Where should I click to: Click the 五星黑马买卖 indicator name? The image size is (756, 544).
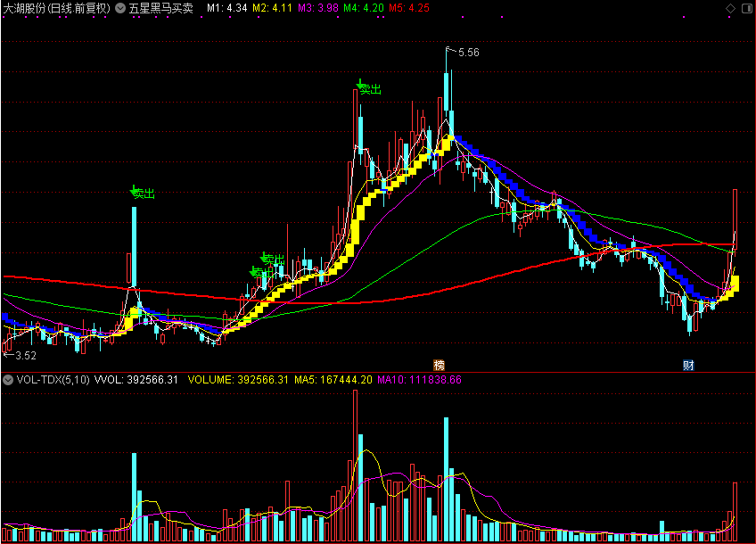(x=161, y=8)
